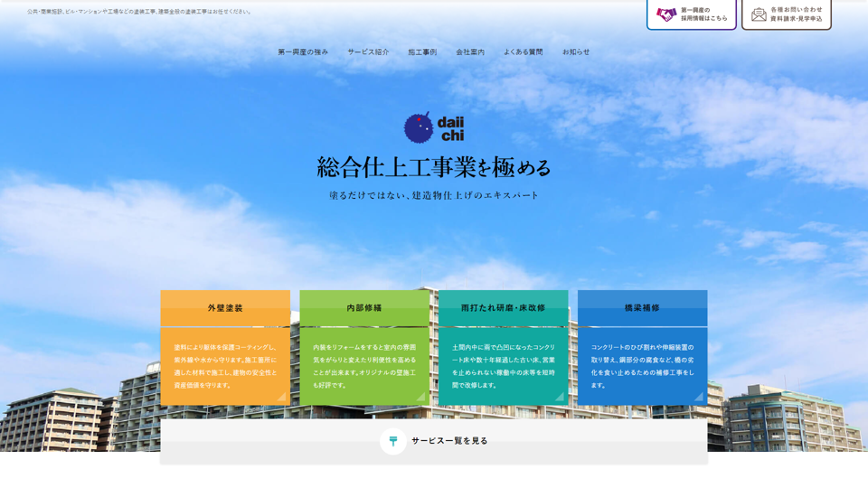Open the 橋梁補修 service card heading
The height and width of the screenshot is (488, 868).
(642, 308)
